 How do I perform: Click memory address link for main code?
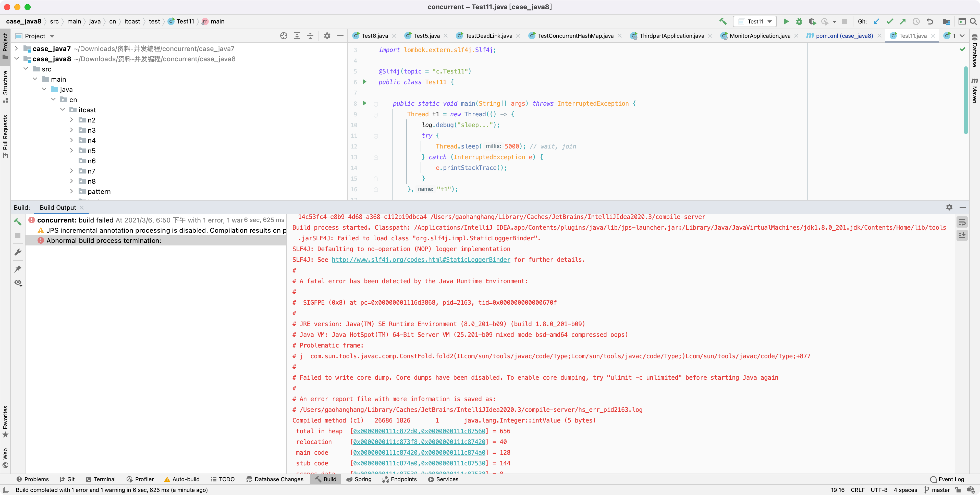419,452
